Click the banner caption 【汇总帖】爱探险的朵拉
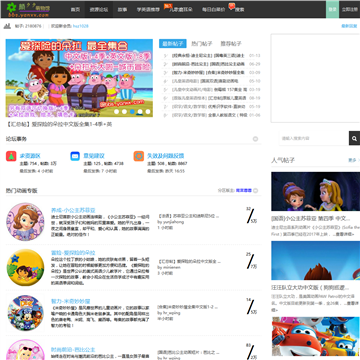This screenshot has height=360, width=360. (59, 124)
